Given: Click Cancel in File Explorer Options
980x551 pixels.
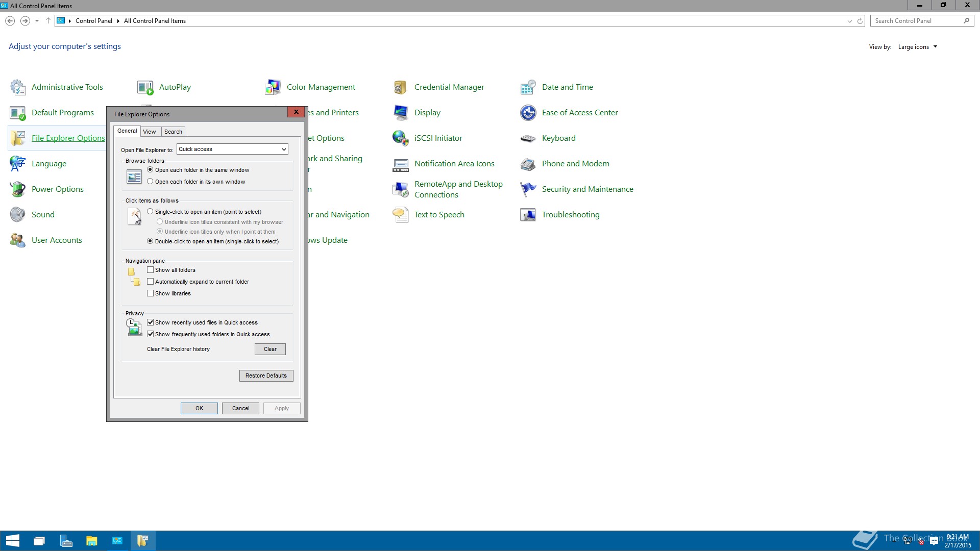Looking at the screenshot, I should point(240,409).
